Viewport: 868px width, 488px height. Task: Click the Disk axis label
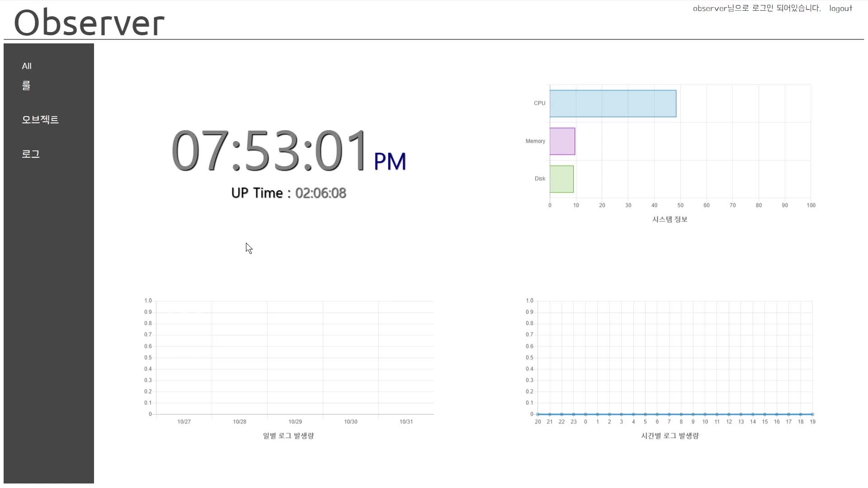pos(540,178)
